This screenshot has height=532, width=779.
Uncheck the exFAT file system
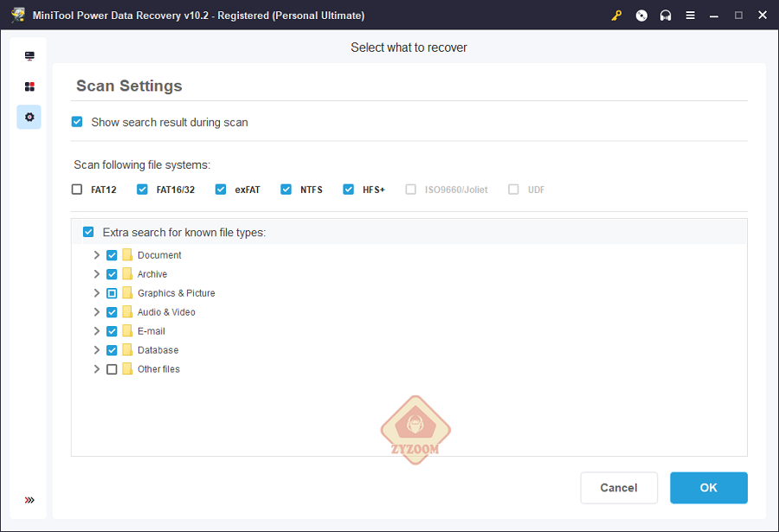pyautogui.click(x=221, y=189)
